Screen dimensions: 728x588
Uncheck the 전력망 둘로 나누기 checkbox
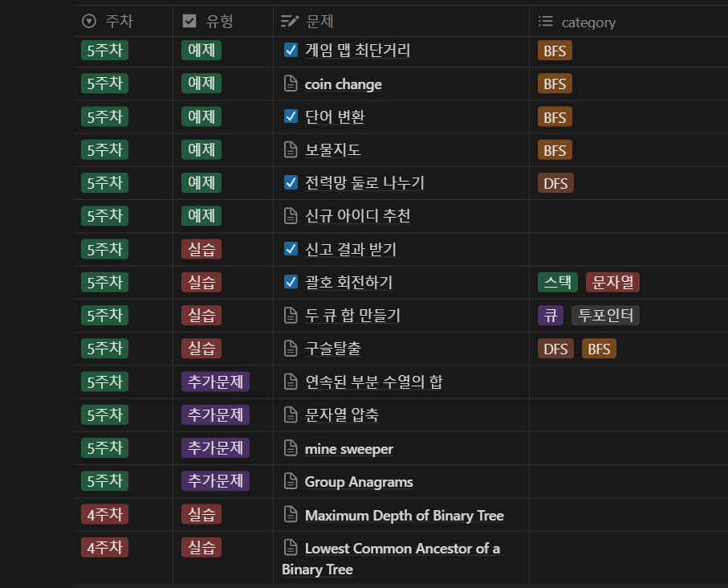291,182
